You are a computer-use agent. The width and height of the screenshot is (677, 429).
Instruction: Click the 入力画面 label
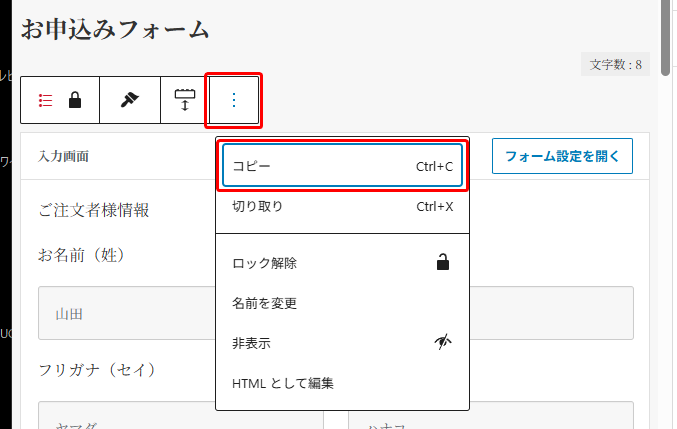tap(63, 156)
